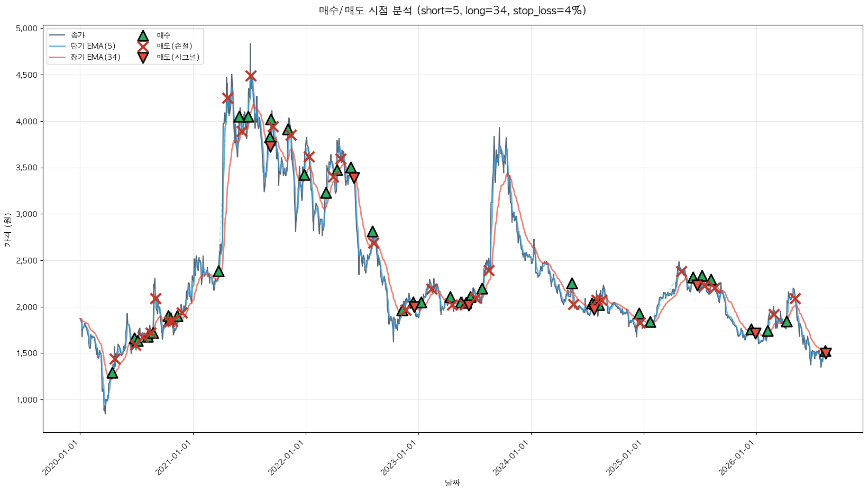Viewport: 868px width, 492px height.
Task: Click the 매도(시그널) inverted triangle legend icon
Action: coord(143,57)
